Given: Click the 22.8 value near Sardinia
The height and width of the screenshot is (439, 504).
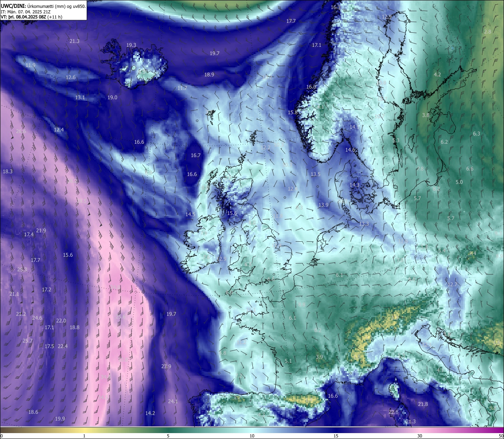Looking at the screenshot, I should coord(393,412).
